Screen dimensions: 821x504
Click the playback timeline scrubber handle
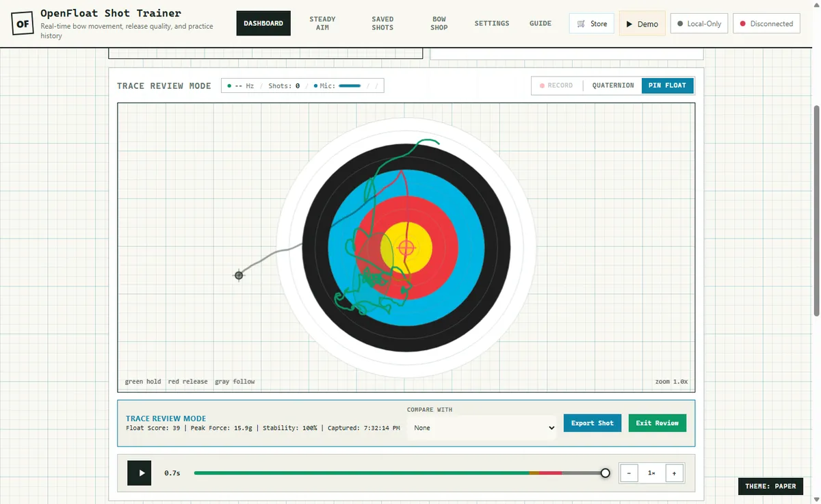click(x=605, y=473)
